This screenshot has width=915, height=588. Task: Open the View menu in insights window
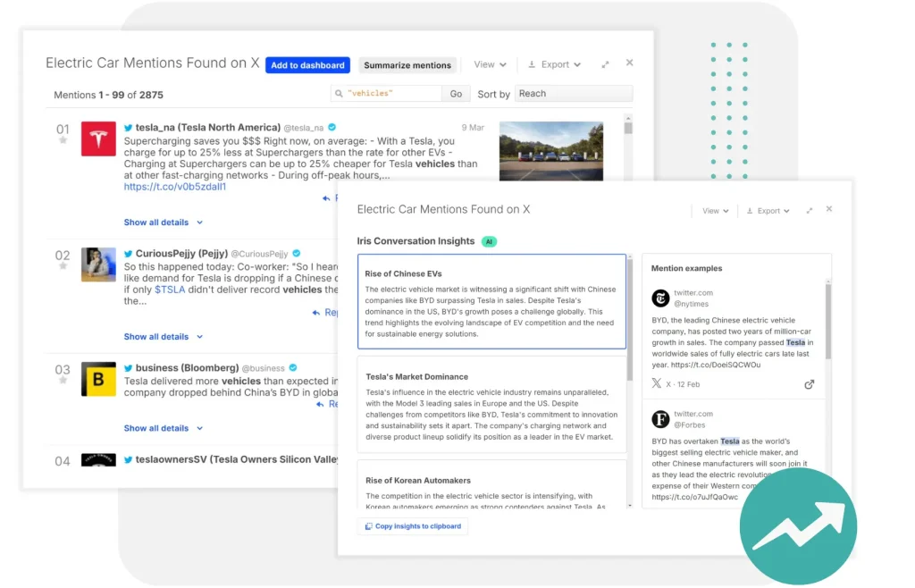click(714, 211)
